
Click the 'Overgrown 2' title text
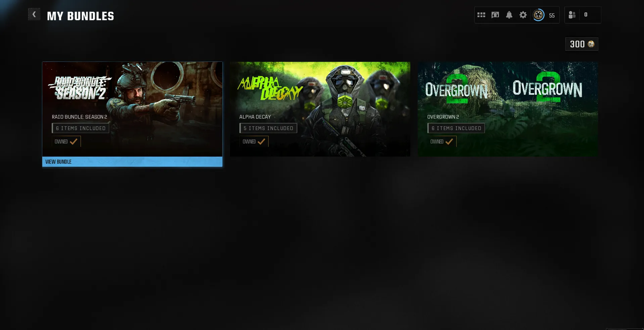coord(443,117)
